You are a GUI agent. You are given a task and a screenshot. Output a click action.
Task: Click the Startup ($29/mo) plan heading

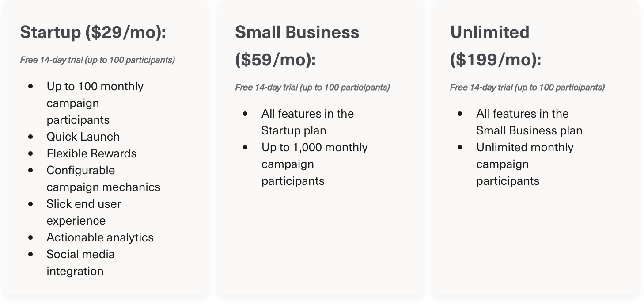coord(93,32)
